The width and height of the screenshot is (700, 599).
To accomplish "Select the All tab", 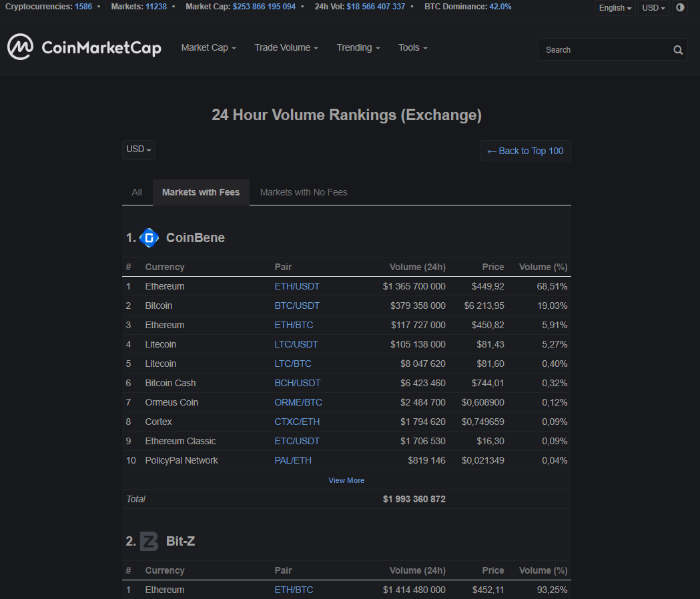I will [136, 192].
